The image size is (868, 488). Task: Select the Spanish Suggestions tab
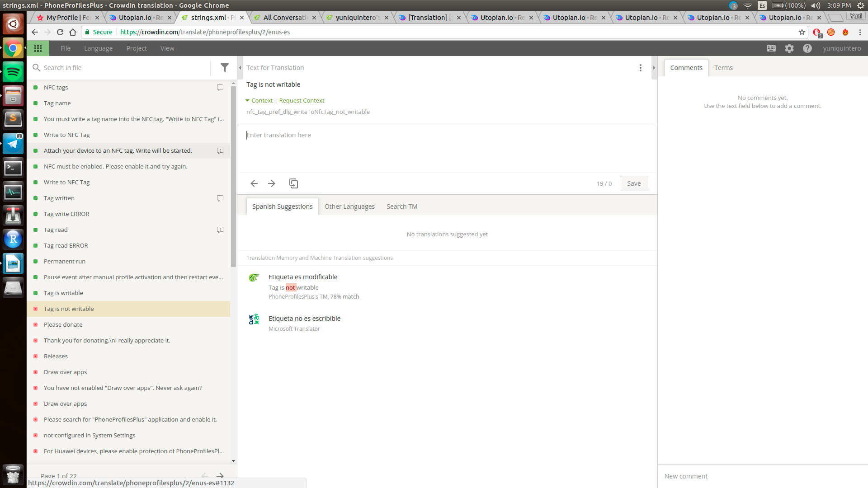coord(282,206)
